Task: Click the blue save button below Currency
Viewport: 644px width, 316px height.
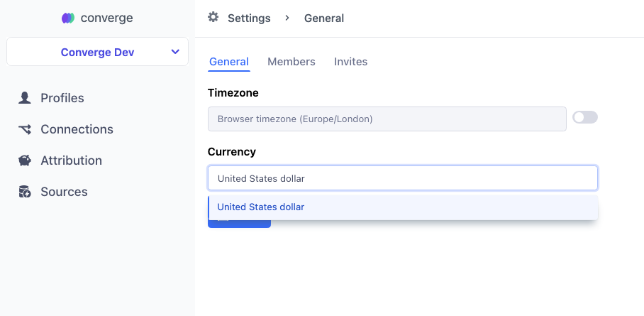Action: (x=239, y=224)
